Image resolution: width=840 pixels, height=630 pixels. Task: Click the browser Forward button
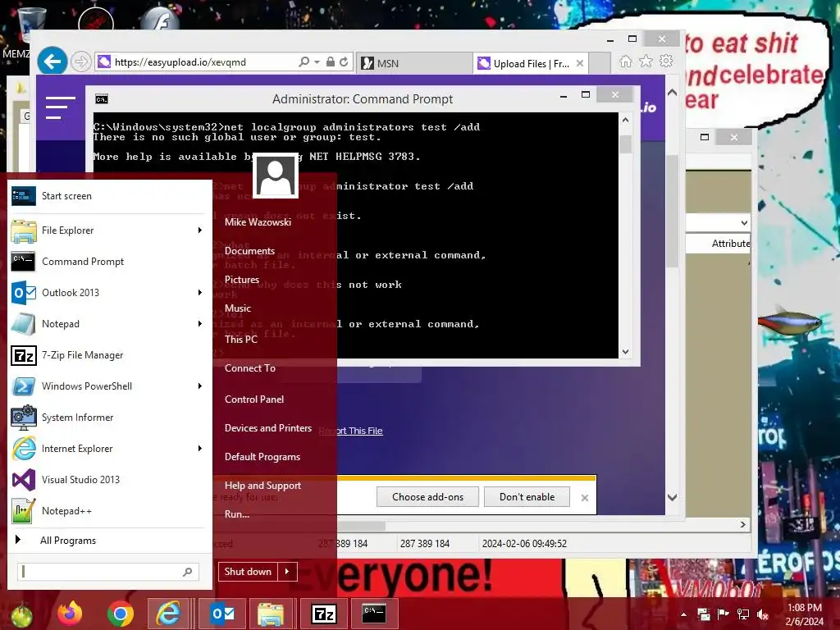(81, 62)
